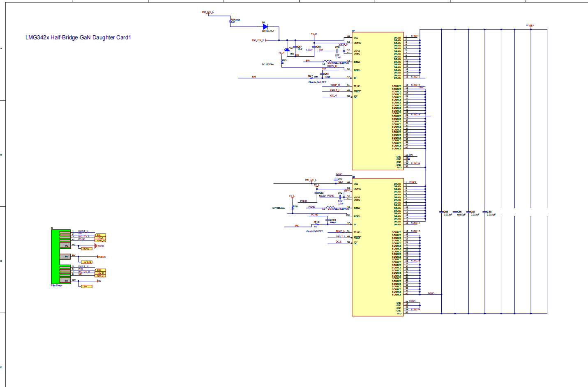Click the SW_D port label
The image size is (588, 387).
100,276
